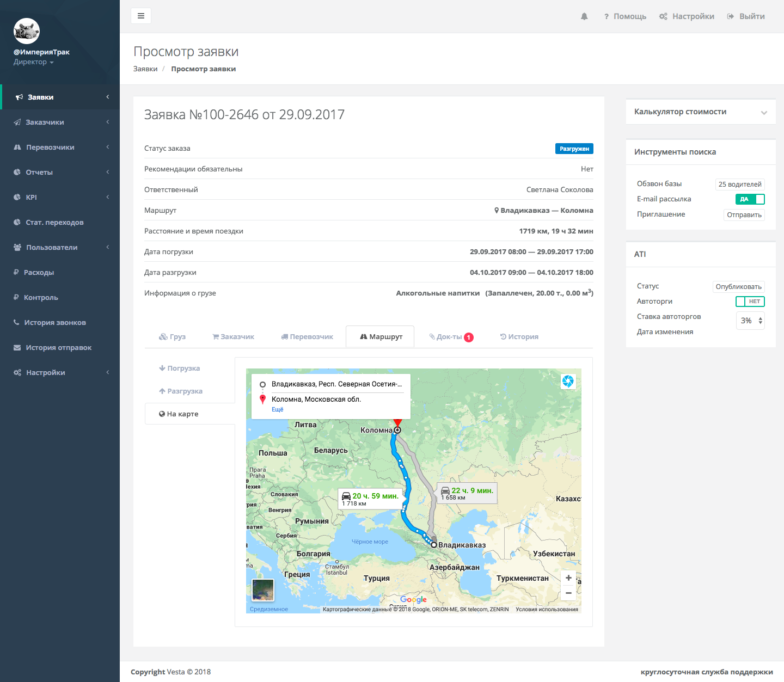
Task: Click the Опубликовать button in ATI
Action: 738,287
